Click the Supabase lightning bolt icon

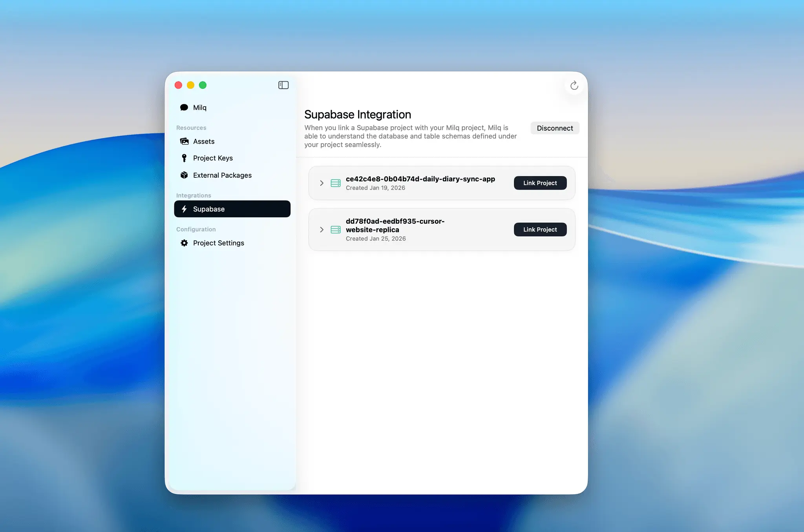(184, 209)
